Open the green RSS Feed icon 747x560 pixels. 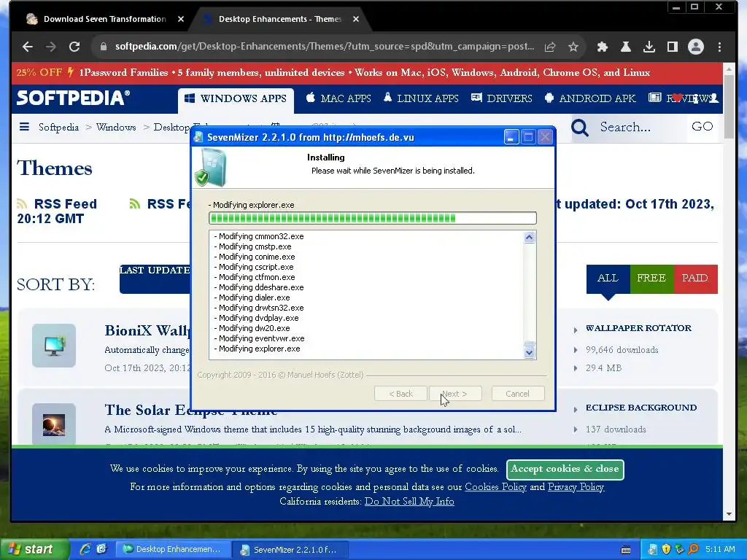click(x=135, y=204)
